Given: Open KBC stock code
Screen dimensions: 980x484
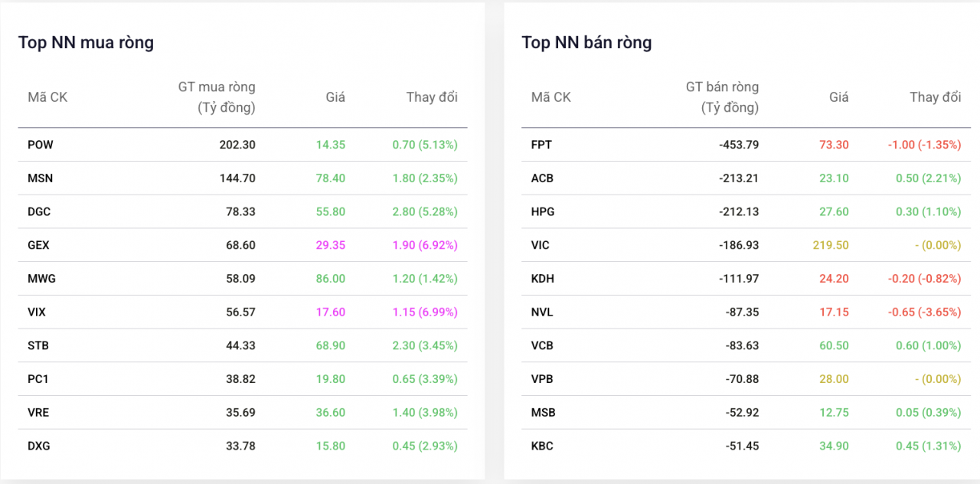Looking at the screenshot, I should [x=542, y=446].
